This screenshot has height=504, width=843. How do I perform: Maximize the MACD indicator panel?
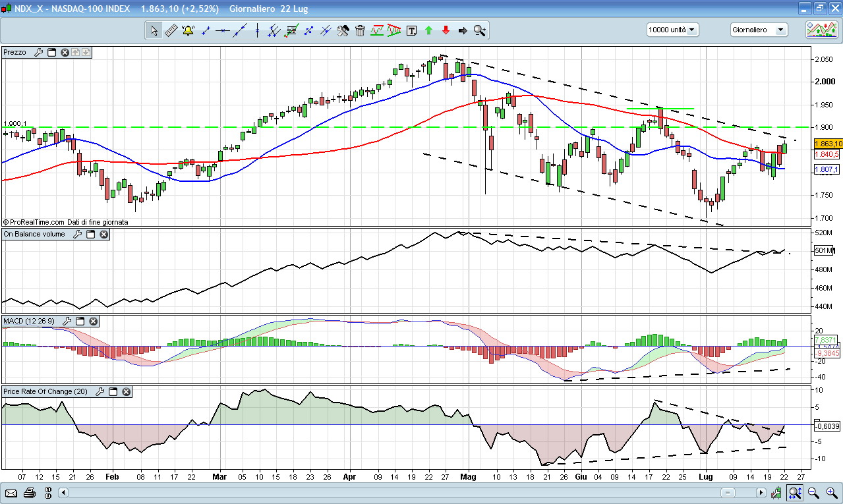80,321
